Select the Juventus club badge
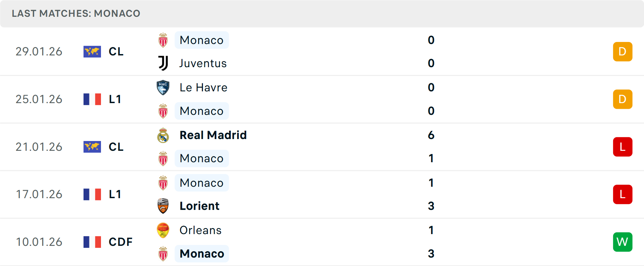Viewport: 644px width, 266px height. click(x=163, y=63)
